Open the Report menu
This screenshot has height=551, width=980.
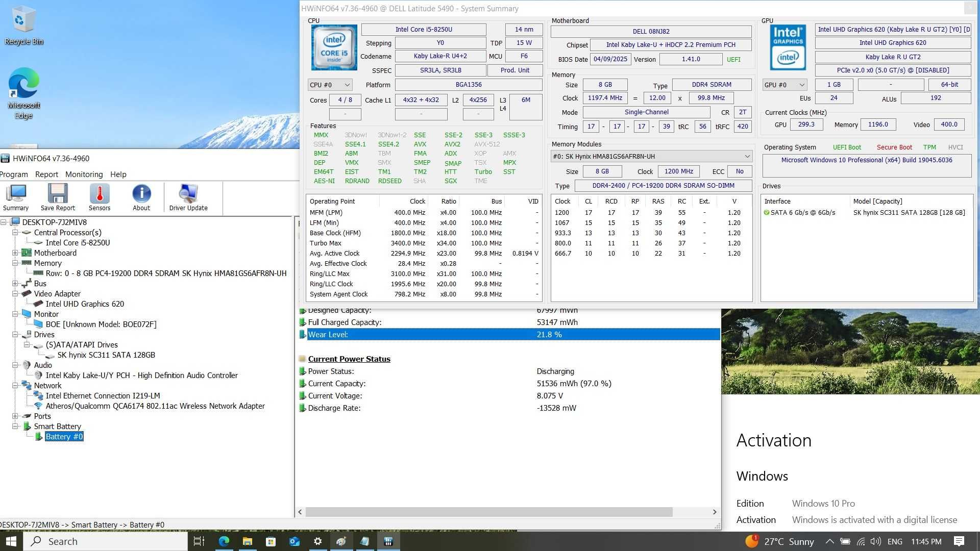[46, 174]
